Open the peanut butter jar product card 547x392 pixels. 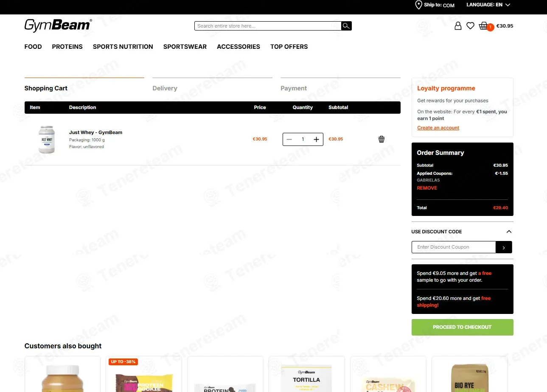tap(62, 374)
